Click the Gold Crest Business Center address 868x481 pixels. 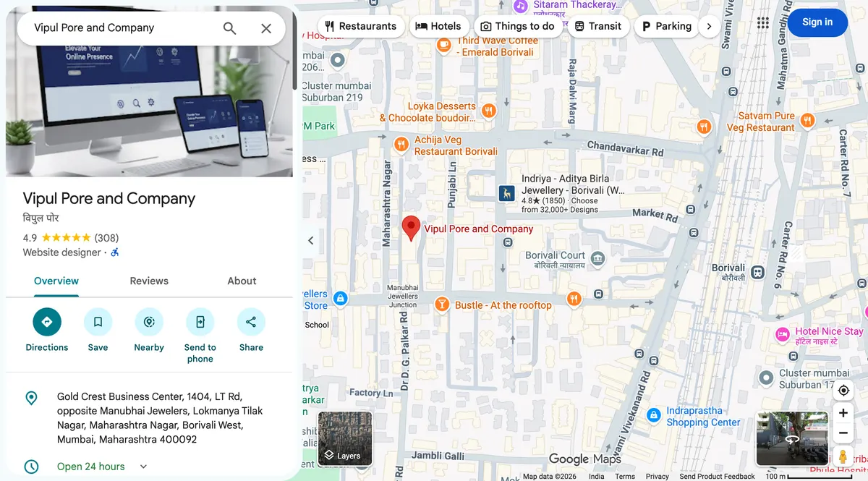click(x=160, y=418)
